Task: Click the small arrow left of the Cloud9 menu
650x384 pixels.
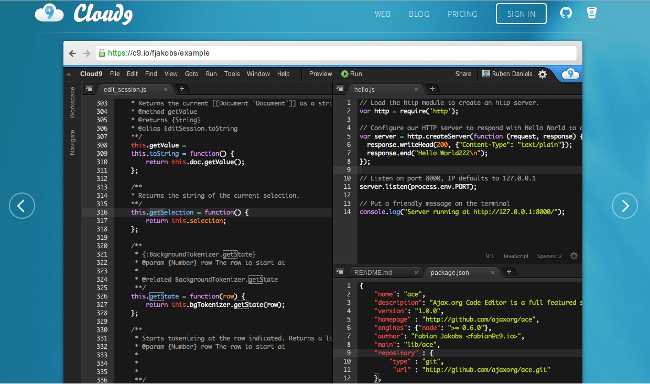Action: (69, 74)
